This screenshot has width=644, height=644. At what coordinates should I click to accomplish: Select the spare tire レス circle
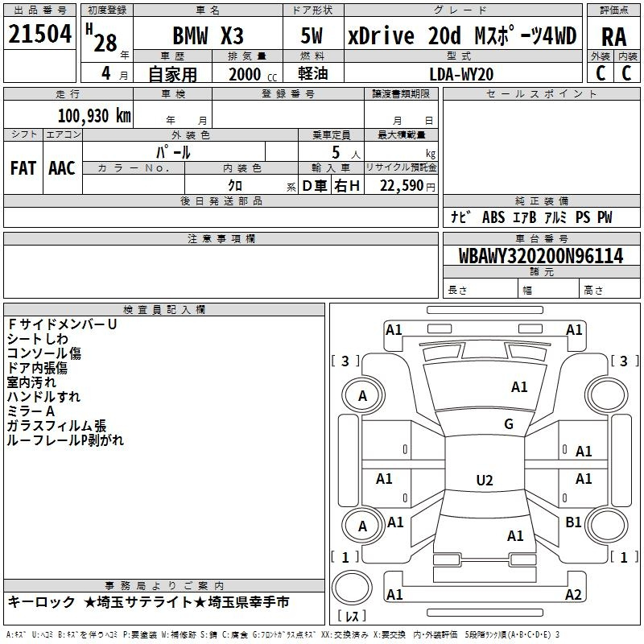pyautogui.click(x=352, y=588)
